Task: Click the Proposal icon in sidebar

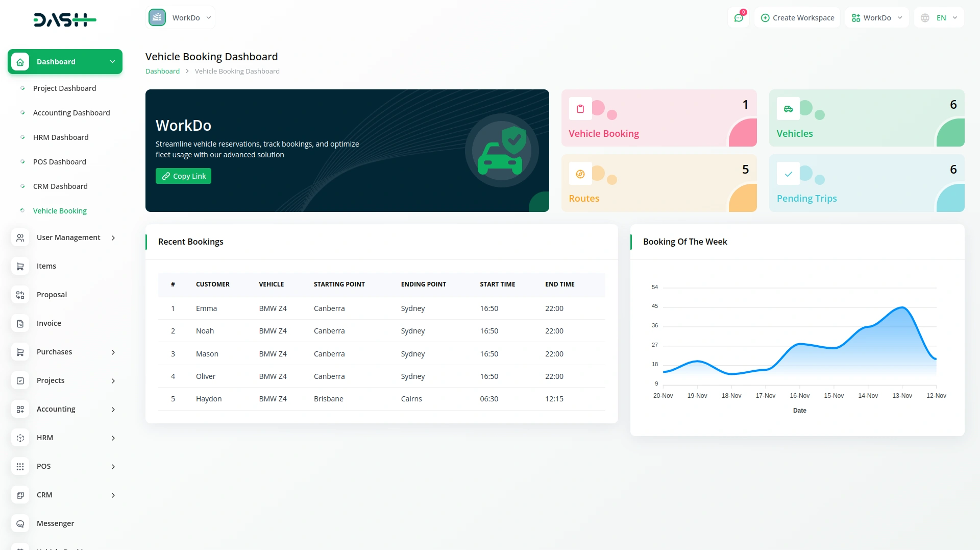Action: coord(20,295)
